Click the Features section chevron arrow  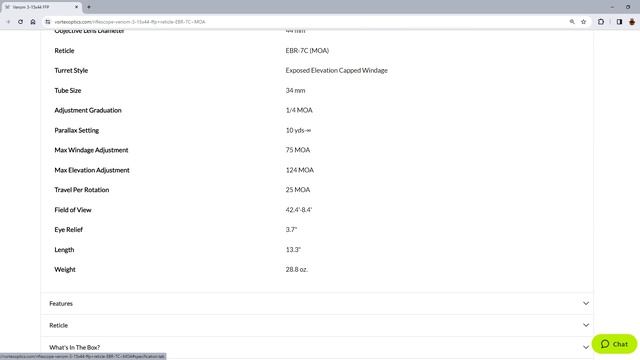(586, 303)
